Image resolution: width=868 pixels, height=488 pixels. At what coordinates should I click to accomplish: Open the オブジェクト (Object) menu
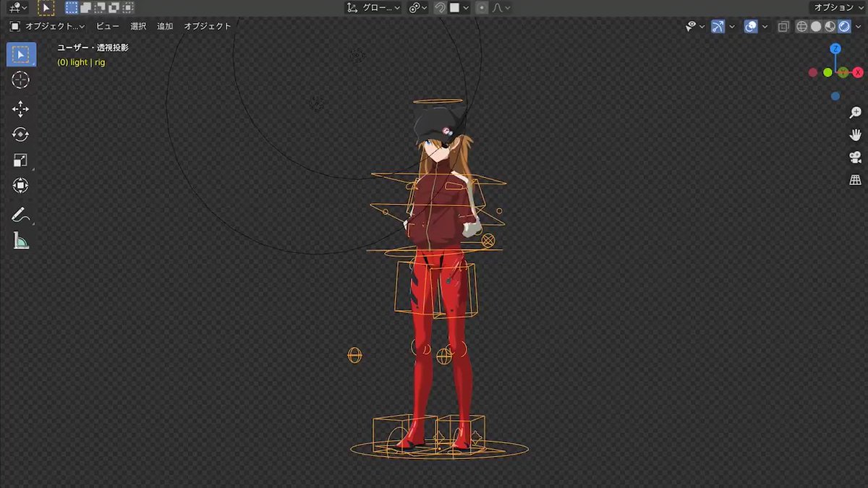(x=208, y=27)
